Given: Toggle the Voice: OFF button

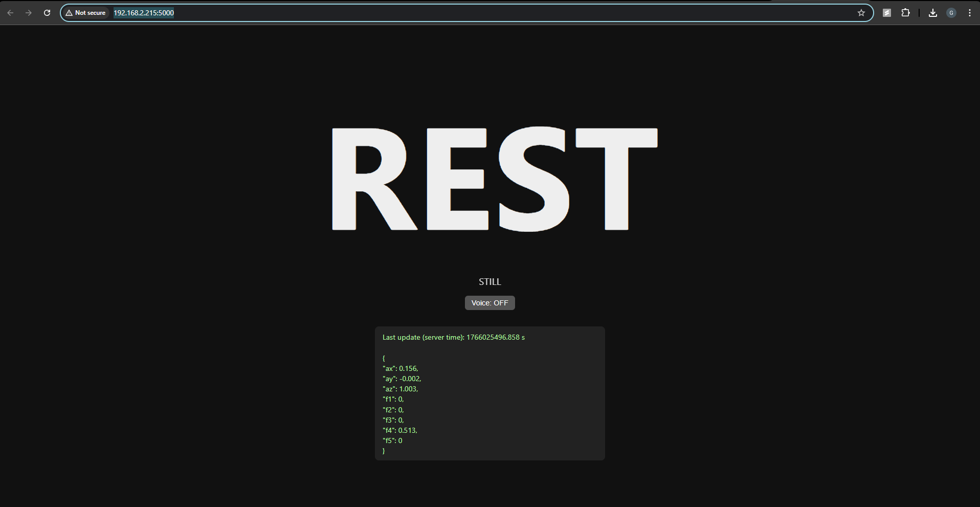Looking at the screenshot, I should [x=489, y=303].
